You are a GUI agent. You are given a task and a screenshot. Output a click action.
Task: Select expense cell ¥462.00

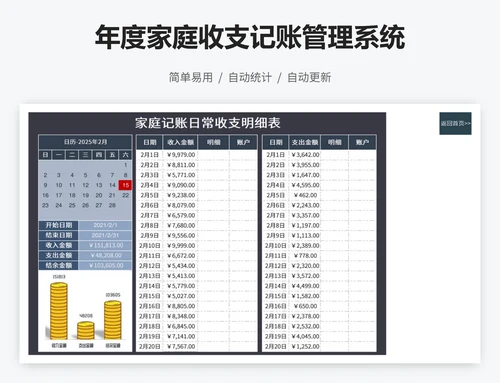pyautogui.click(x=305, y=195)
